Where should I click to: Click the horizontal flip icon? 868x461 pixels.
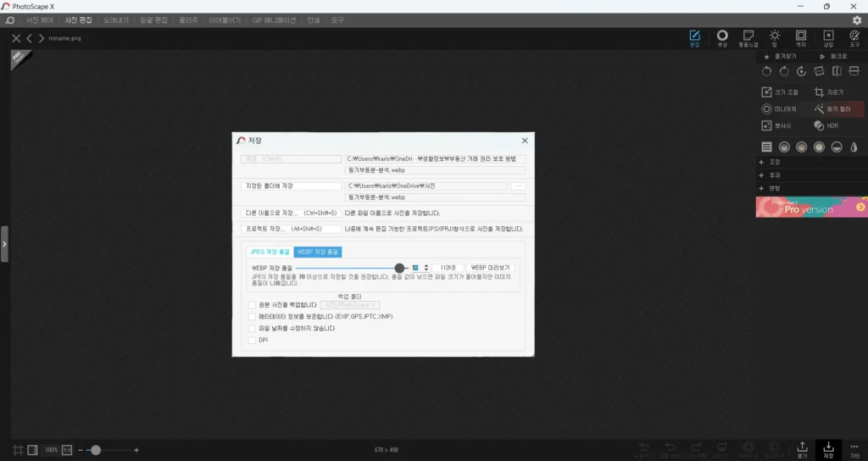click(x=837, y=71)
